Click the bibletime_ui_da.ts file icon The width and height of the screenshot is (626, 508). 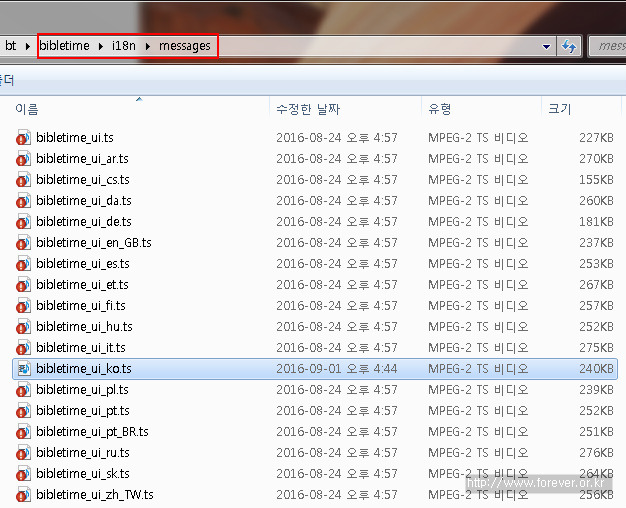(23, 201)
